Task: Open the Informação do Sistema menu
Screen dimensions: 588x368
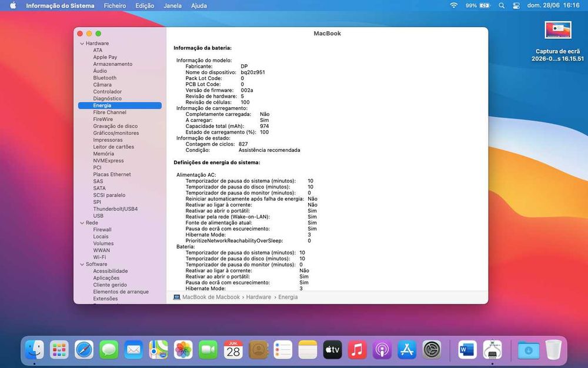Action: coord(61,6)
